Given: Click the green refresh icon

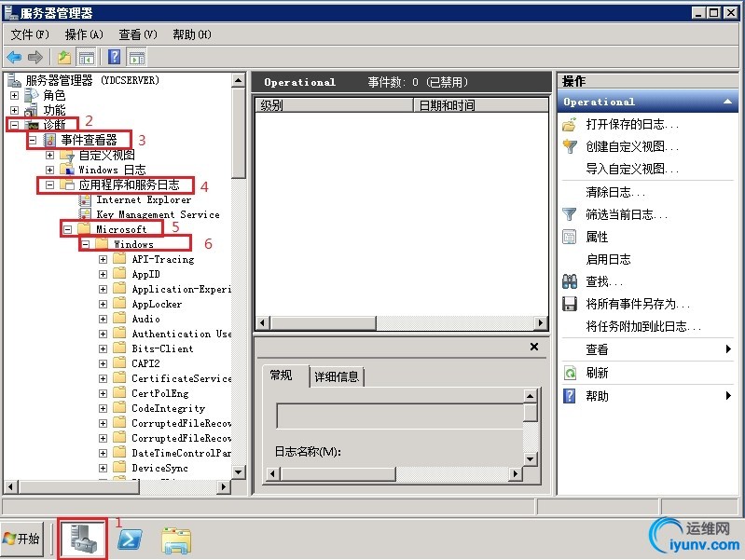Looking at the screenshot, I should (569, 373).
